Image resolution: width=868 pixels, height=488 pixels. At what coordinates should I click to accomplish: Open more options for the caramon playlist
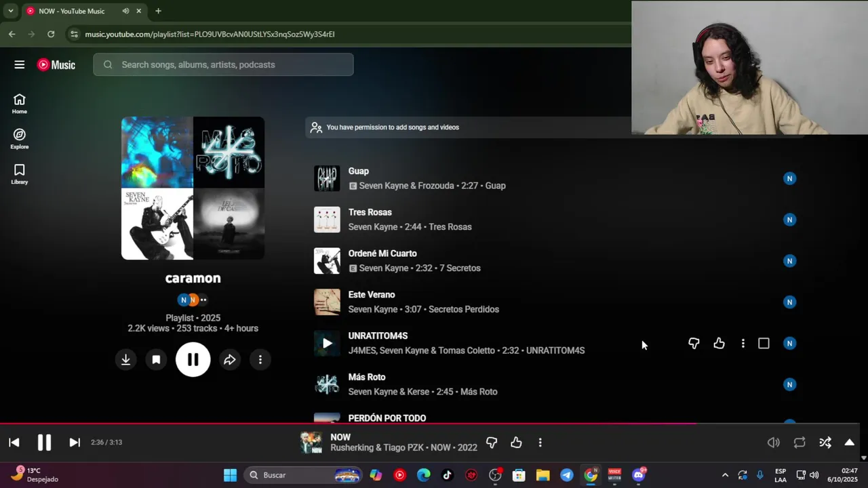coord(260,360)
